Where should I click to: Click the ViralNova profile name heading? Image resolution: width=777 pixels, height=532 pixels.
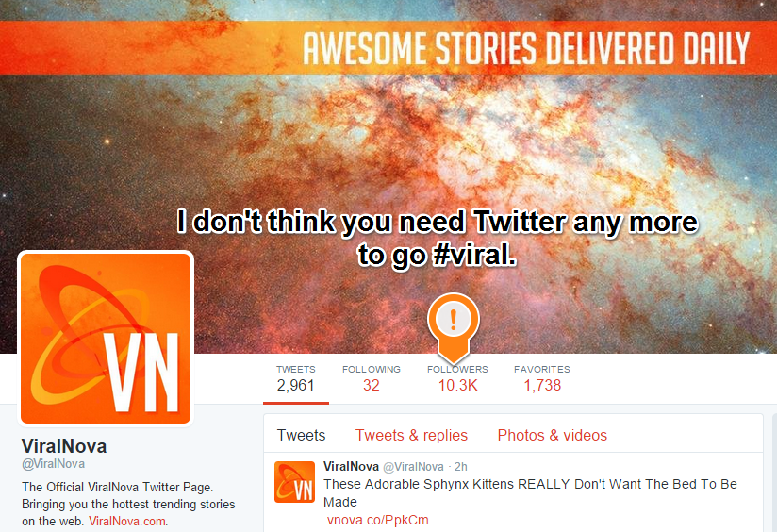pyautogui.click(x=64, y=446)
